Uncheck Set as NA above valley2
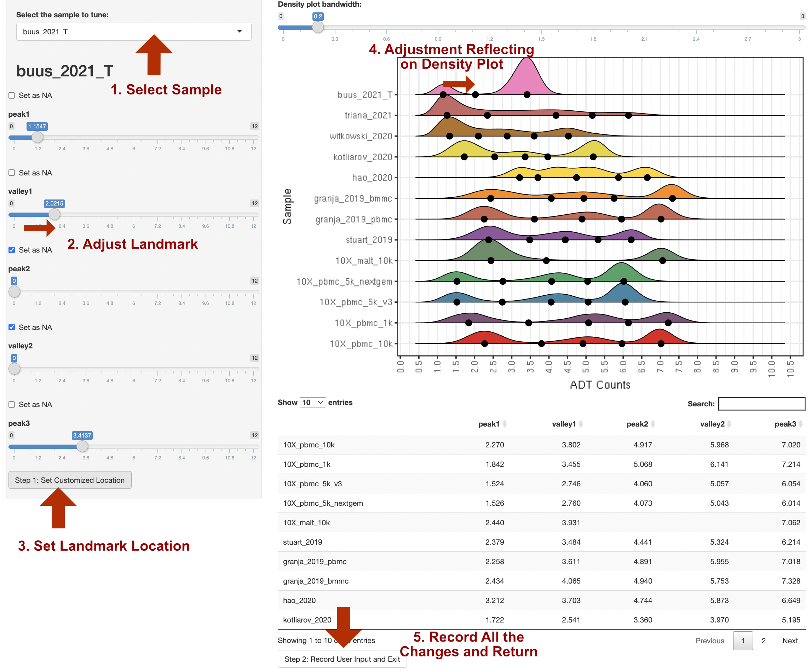The width and height of the screenshot is (811, 672). point(12,327)
